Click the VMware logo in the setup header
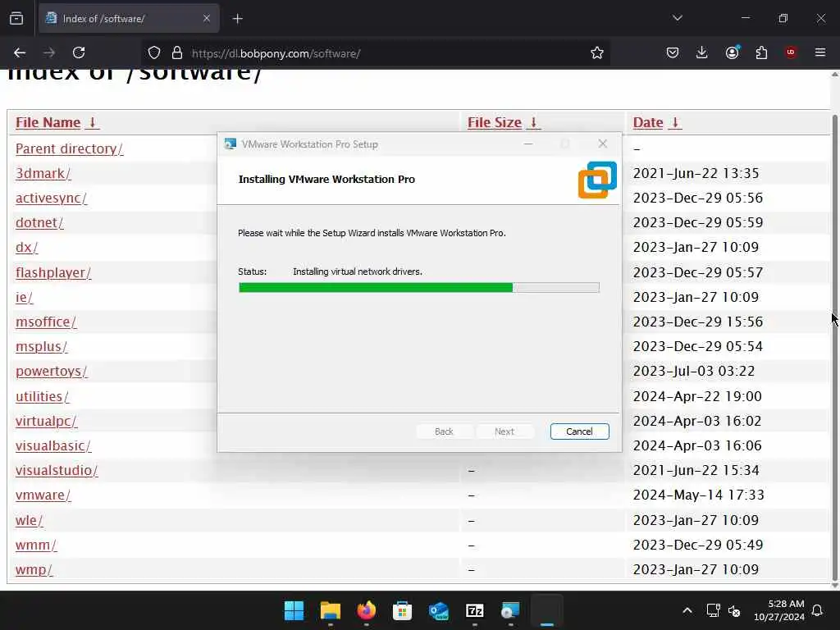The height and width of the screenshot is (630, 840). coord(597,180)
